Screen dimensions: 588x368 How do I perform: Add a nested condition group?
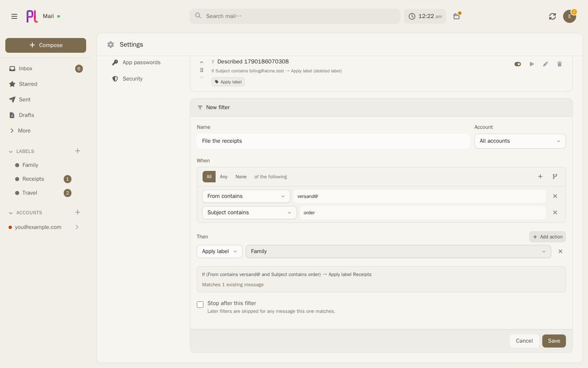point(555,177)
